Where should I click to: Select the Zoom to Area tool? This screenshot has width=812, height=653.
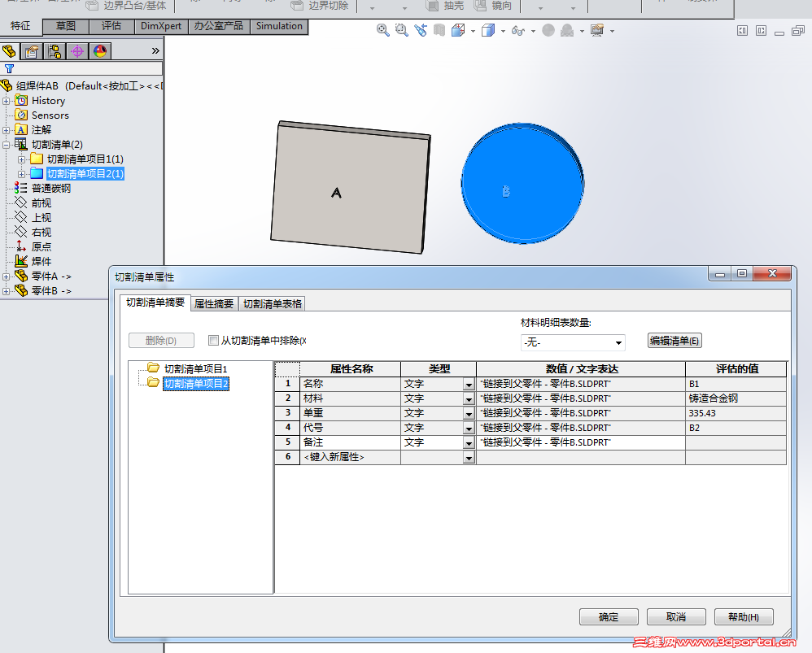401,31
